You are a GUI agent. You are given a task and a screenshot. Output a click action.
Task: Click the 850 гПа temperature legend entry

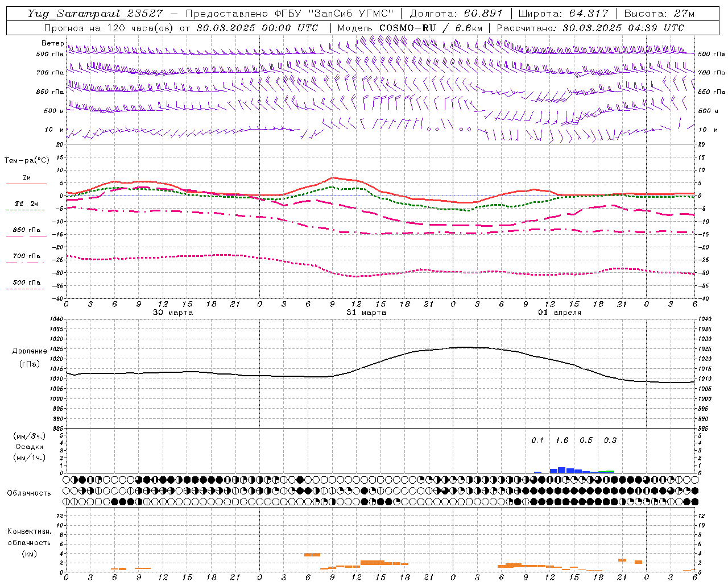tap(26, 230)
